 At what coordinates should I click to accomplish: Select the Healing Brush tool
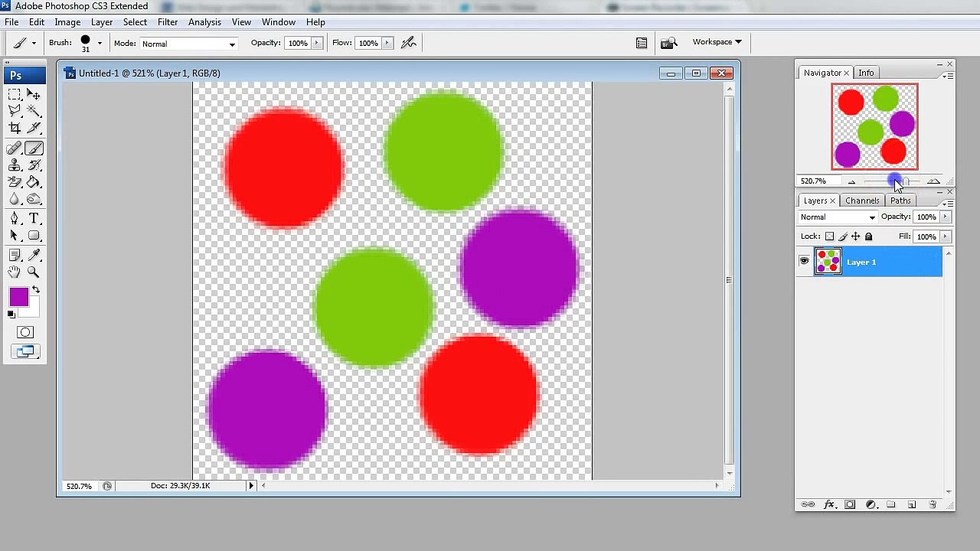click(x=15, y=148)
